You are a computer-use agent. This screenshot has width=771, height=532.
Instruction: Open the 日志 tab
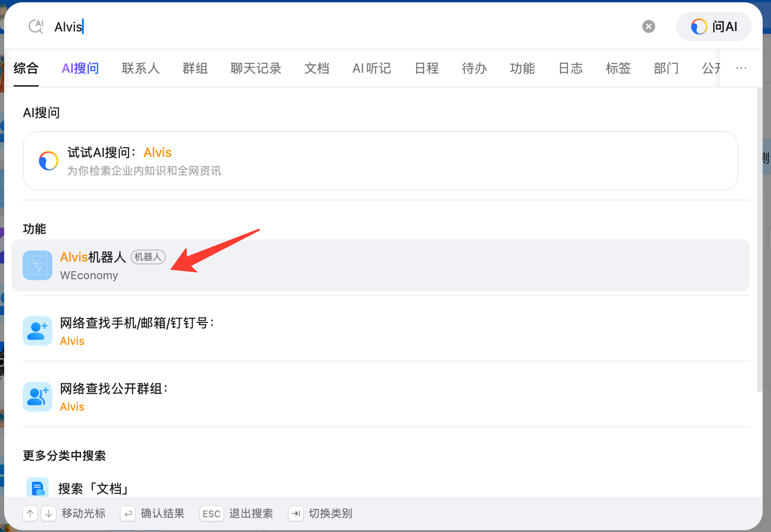coord(570,69)
